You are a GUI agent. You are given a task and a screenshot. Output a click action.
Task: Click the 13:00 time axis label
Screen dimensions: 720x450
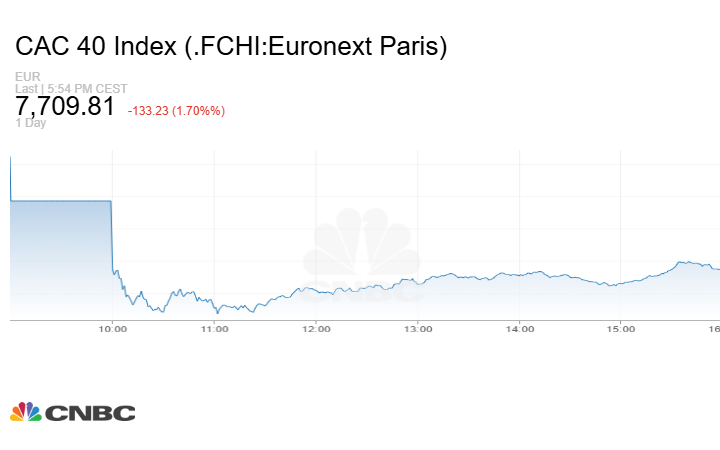pyautogui.click(x=418, y=329)
